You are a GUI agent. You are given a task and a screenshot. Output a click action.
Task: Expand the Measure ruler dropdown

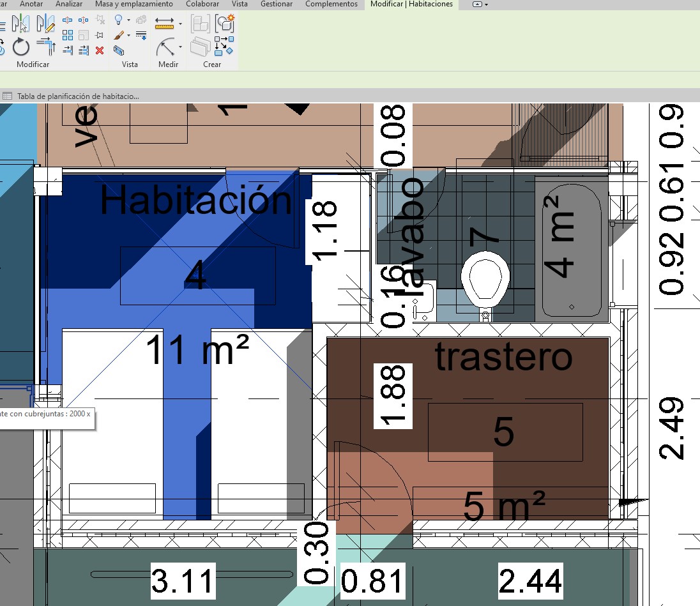[180, 24]
